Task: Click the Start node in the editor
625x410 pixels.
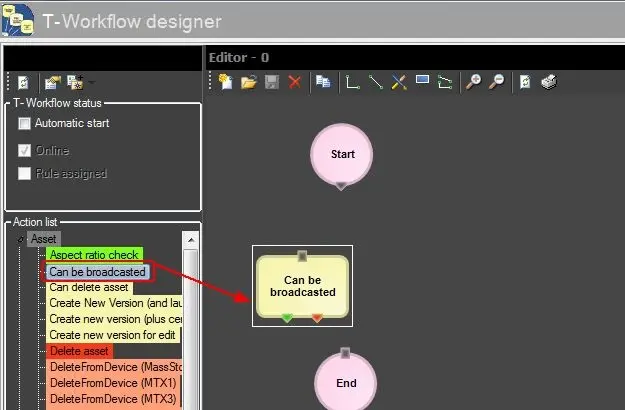Action: tap(342, 155)
